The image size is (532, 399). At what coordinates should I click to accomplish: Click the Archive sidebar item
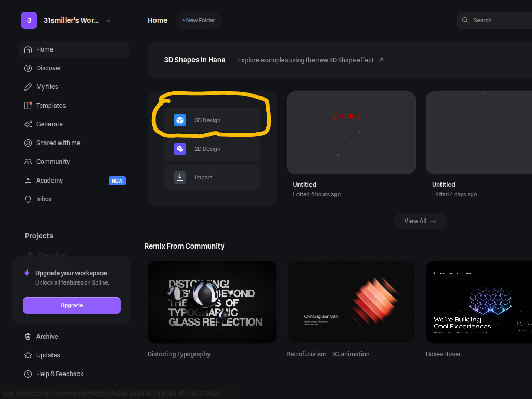click(74, 337)
